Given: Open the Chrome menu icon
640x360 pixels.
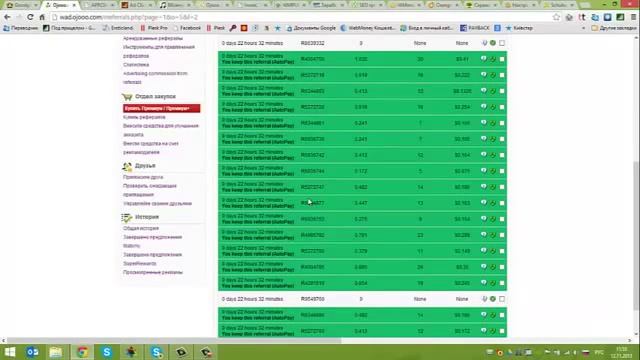Looking at the screenshot, I should (633, 17).
